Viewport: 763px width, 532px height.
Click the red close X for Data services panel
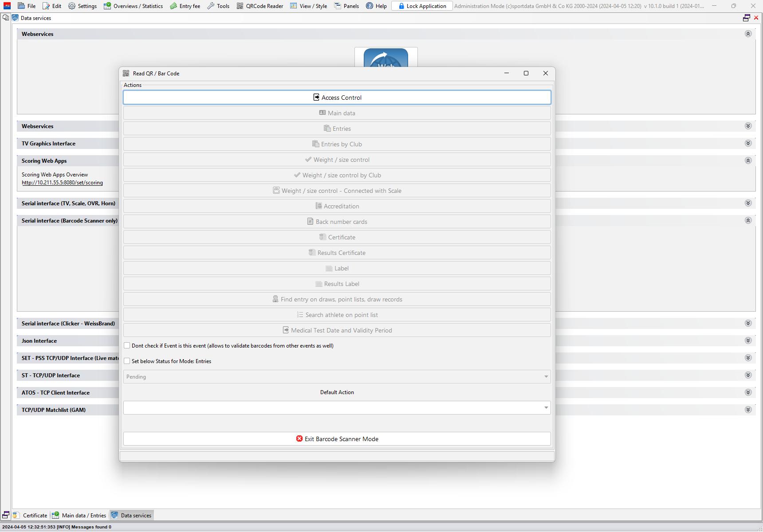tap(756, 18)
